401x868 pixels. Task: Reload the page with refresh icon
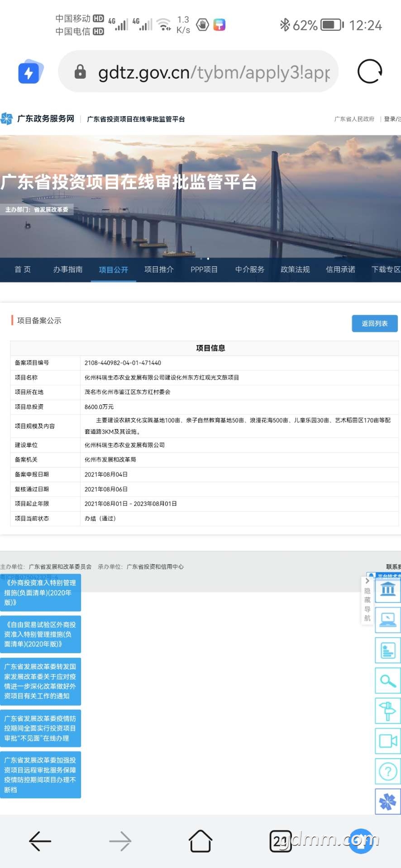(x=370, y=71)
